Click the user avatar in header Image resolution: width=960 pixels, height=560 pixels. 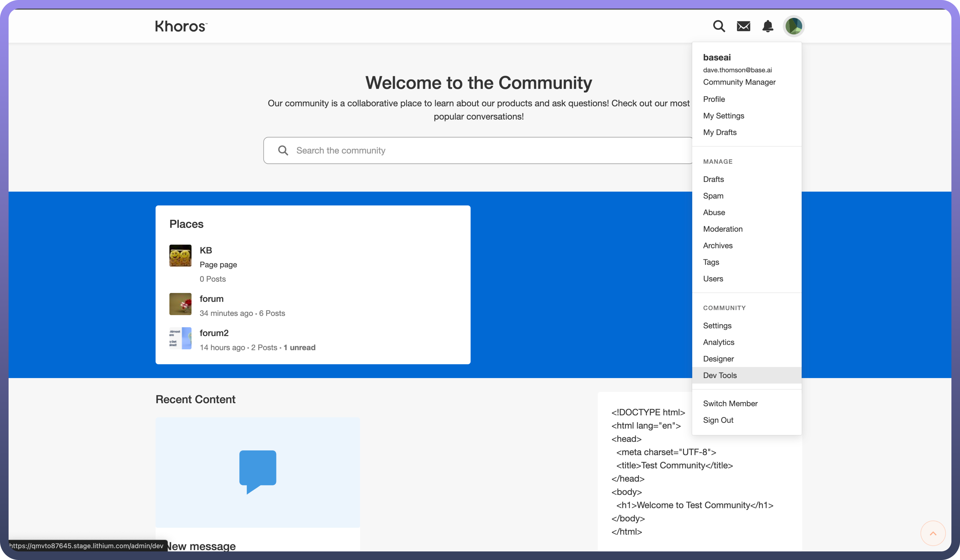(x=793, y=26)
